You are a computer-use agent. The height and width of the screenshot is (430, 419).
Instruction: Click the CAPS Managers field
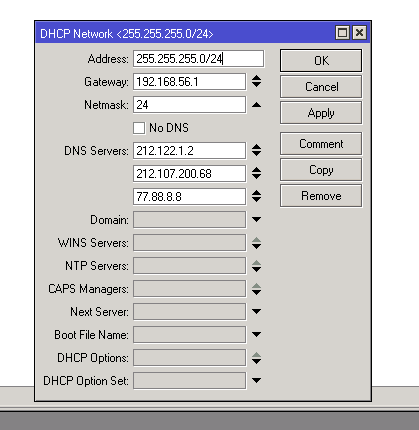(x=189, y=289)
